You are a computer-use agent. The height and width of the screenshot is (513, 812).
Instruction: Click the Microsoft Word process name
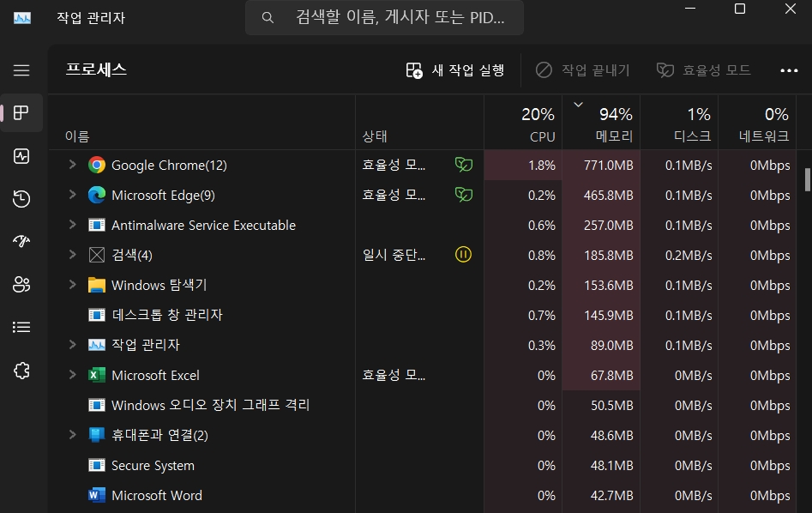click(157, 495)
